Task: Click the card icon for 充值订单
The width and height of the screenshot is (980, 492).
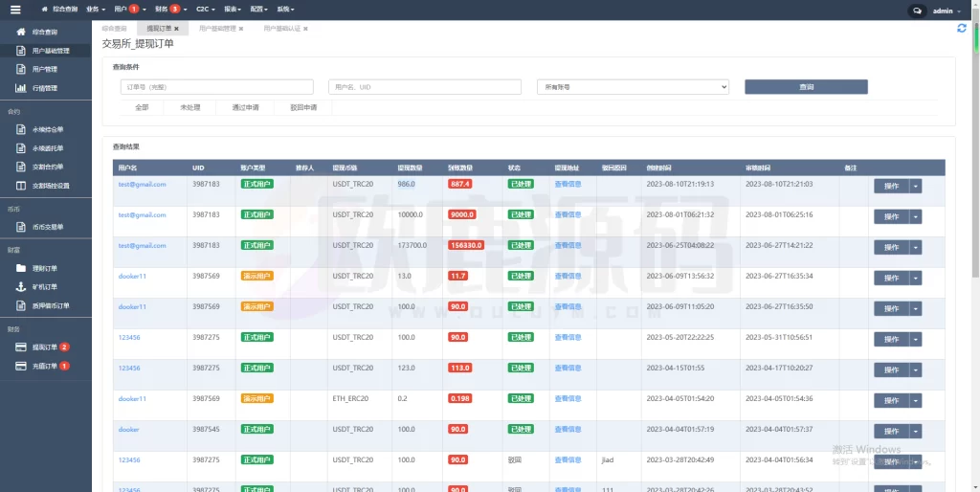Action: (x=21, y=366)
